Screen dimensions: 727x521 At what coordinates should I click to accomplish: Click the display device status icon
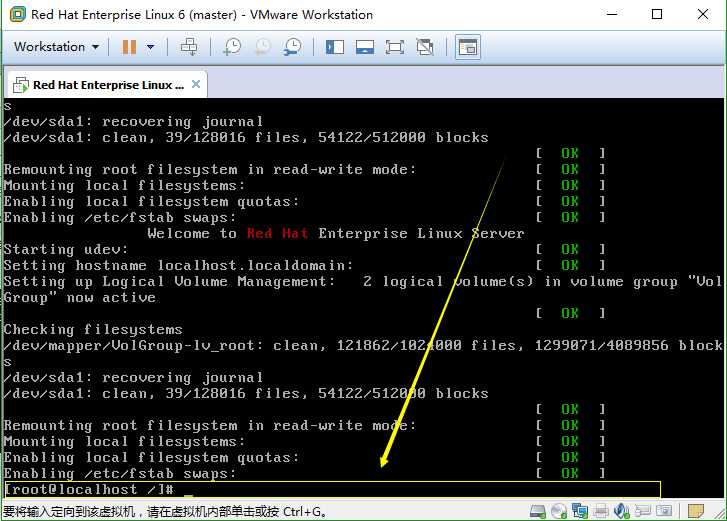[664, 511]
